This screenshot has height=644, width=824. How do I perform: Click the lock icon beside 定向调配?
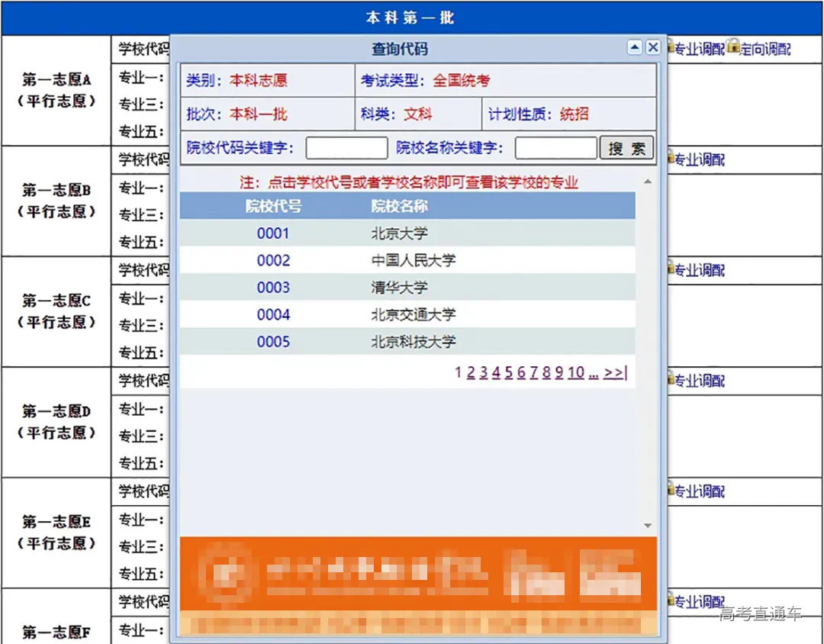coord(731,47)
